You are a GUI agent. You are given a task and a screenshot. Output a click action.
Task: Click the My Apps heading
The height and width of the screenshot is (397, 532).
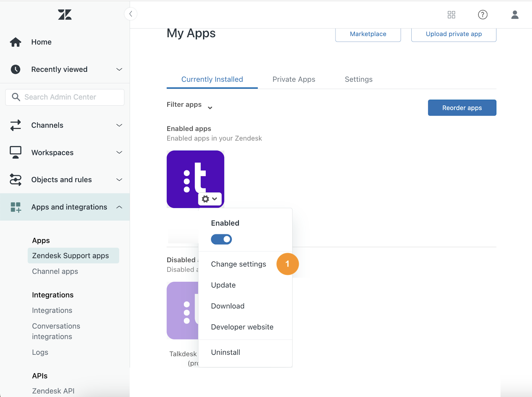pos(191,34)
